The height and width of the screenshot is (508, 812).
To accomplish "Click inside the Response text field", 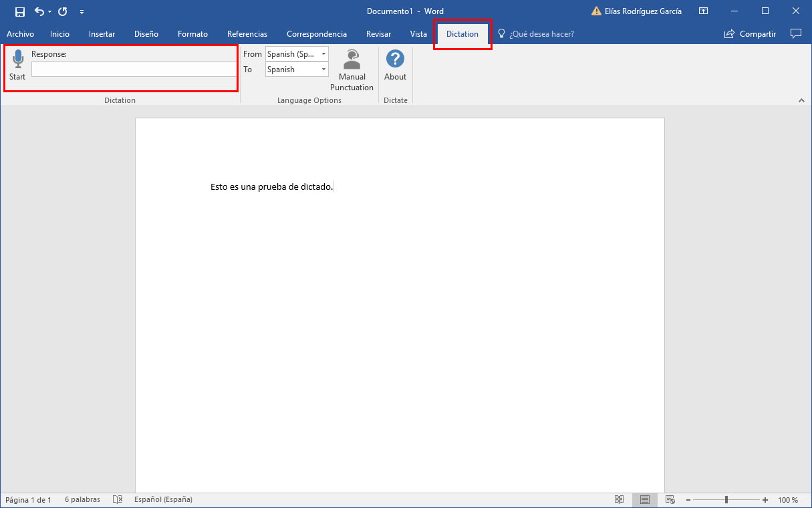I will [x=134, y=68].
